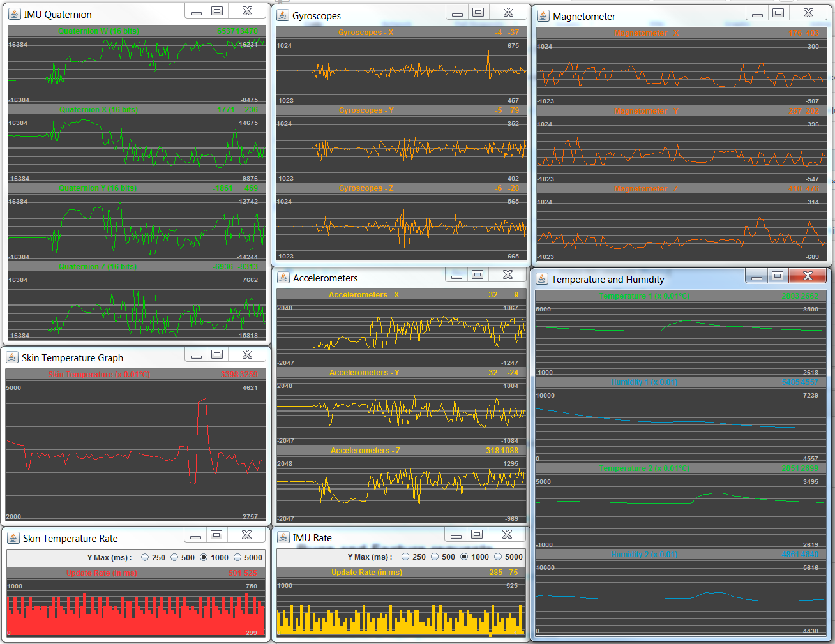Minimize the IMU Rate window

[x=456, y=535]
